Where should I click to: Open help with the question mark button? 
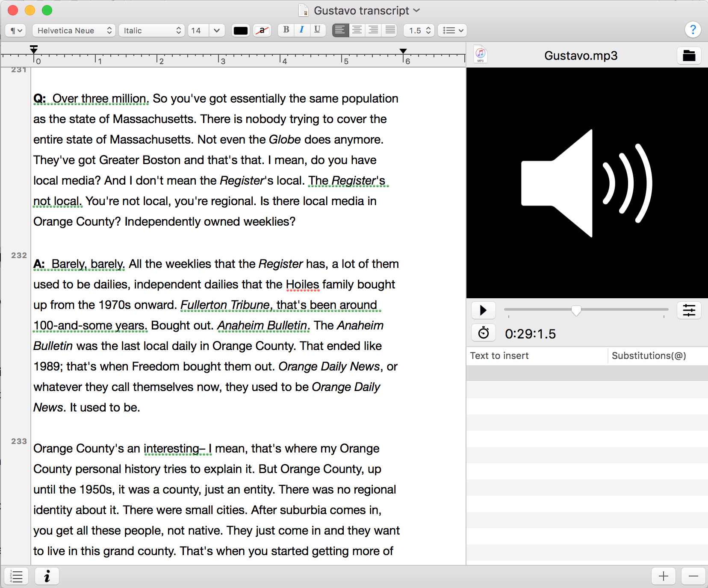tap(693, 29)
